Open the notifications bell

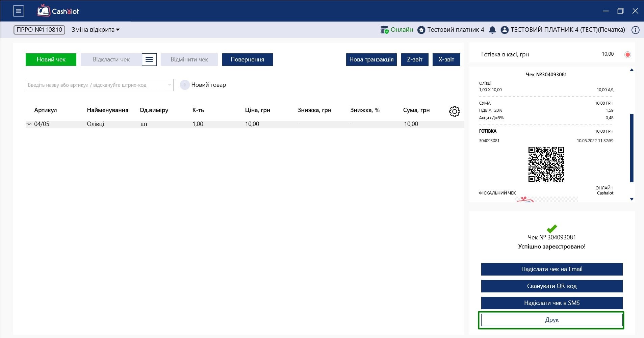point(492,30)
